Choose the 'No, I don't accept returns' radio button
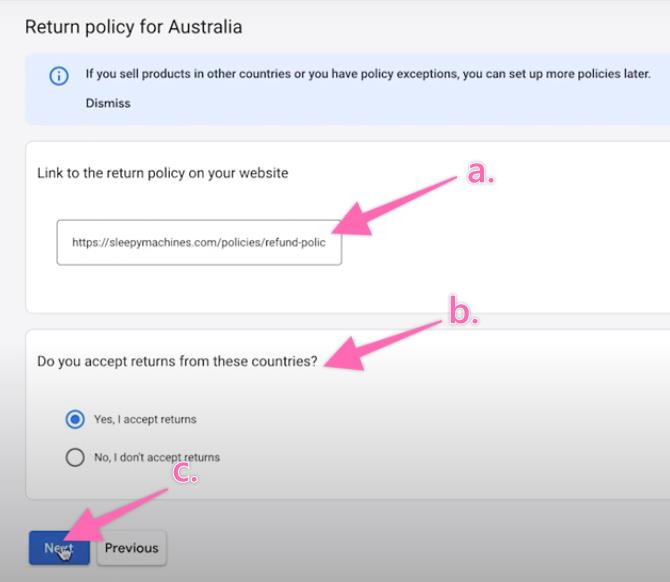 (x=75, y=458)
